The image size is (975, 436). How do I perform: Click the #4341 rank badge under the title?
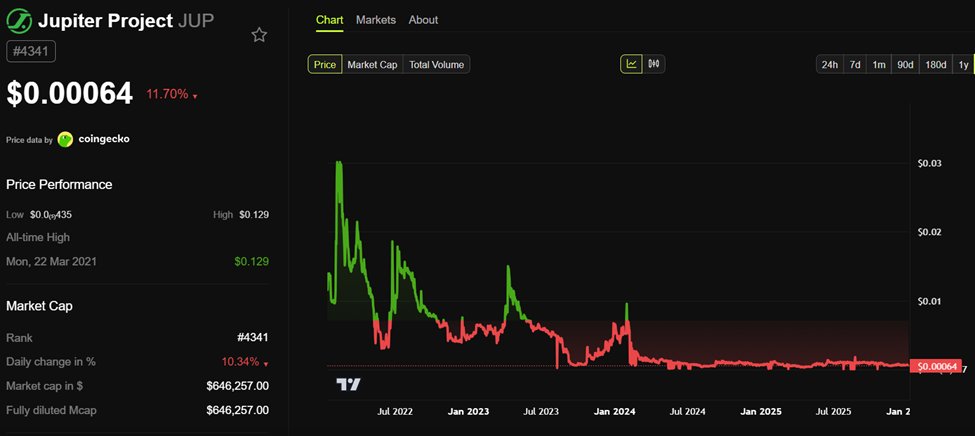31,51
